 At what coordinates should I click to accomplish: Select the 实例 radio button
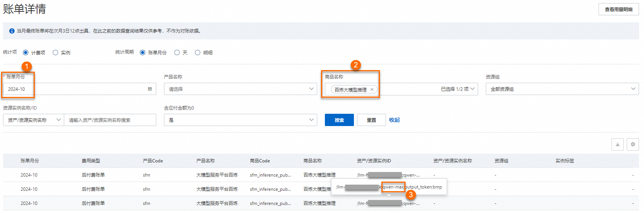[55, 52]
